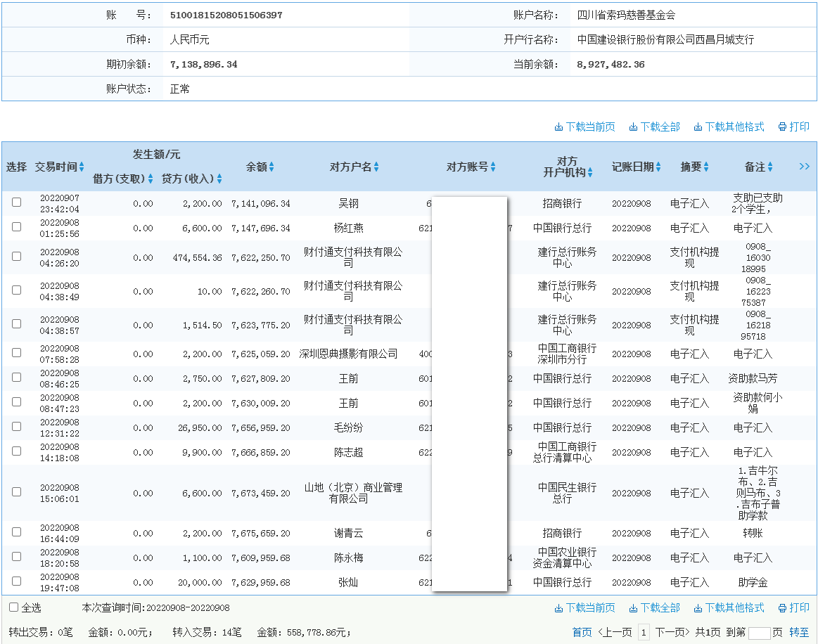Click top 下载其他格式 link

(x=734, y=127)
